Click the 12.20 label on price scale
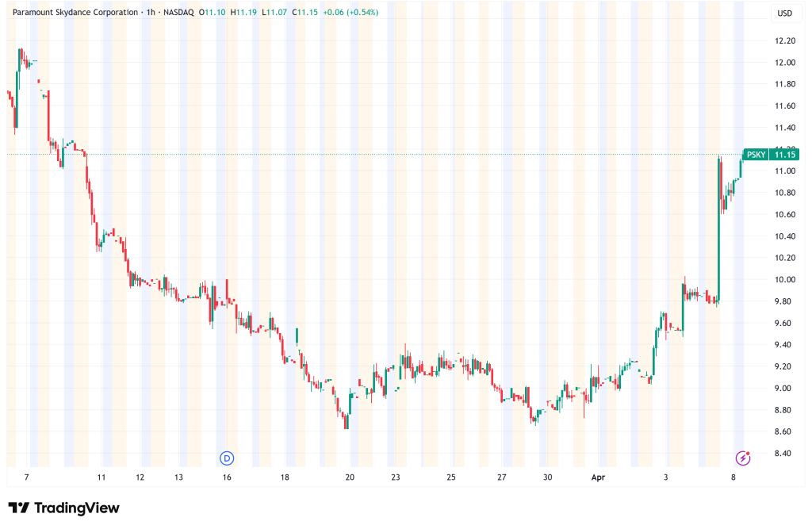This screenshot has height=529, width=812. tap(784, 40)
